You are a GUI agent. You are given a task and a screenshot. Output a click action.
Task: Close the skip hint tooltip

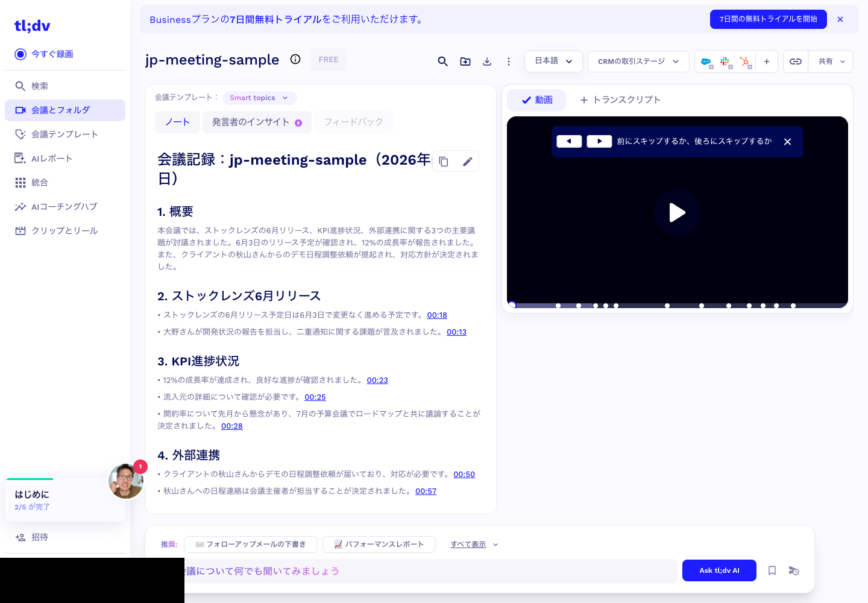(x=787, y=142)
